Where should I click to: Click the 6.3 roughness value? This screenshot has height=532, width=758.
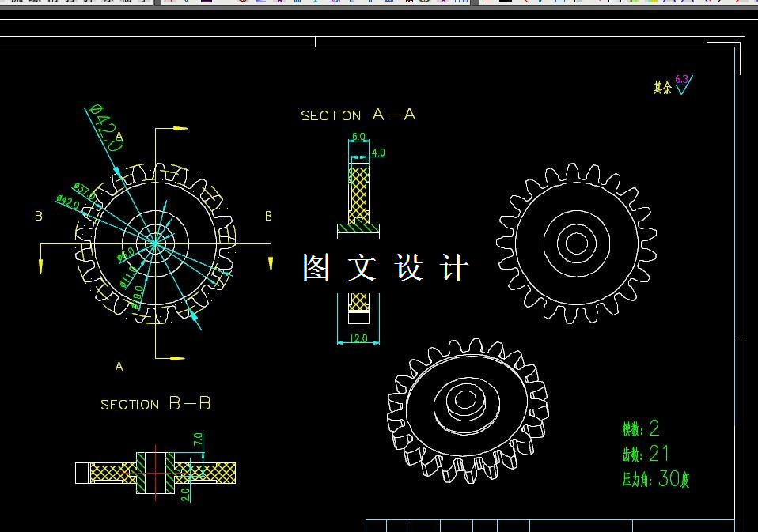coord(681,79)
